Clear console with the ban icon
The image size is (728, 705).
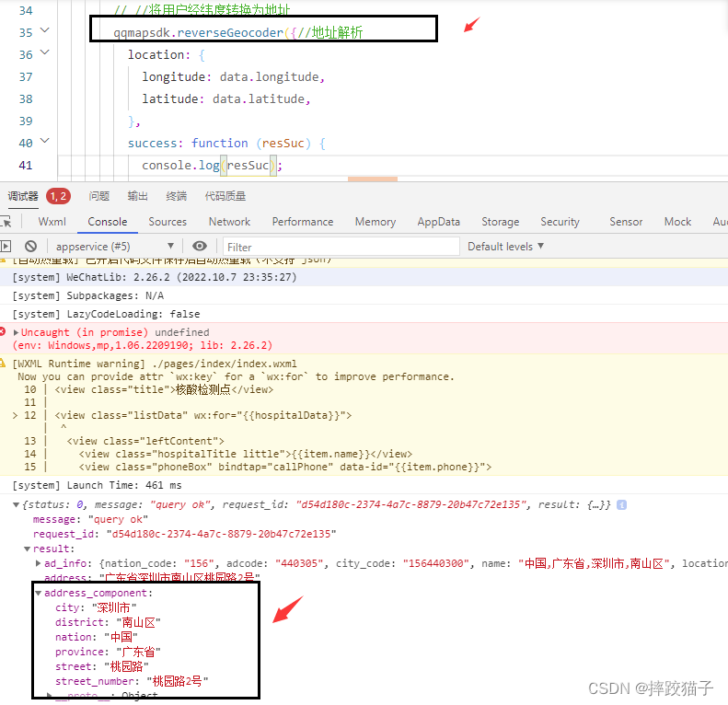[30, 246]
